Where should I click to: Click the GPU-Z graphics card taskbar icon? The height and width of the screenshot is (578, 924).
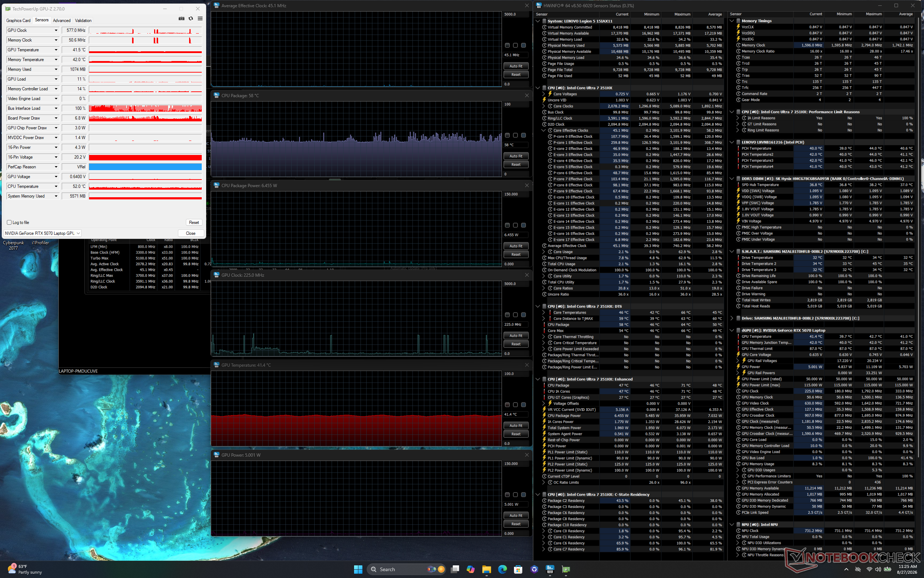[x=566, y=569]
